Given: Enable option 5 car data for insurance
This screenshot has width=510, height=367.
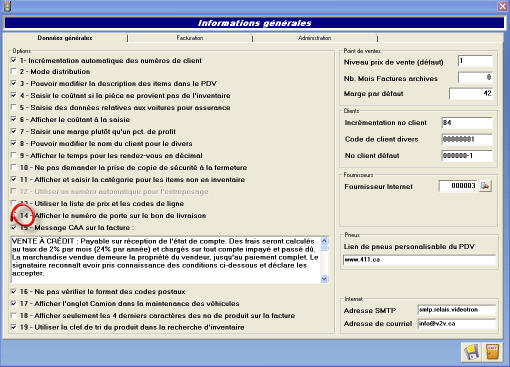Looking at the screenshot, I should 14,107.
